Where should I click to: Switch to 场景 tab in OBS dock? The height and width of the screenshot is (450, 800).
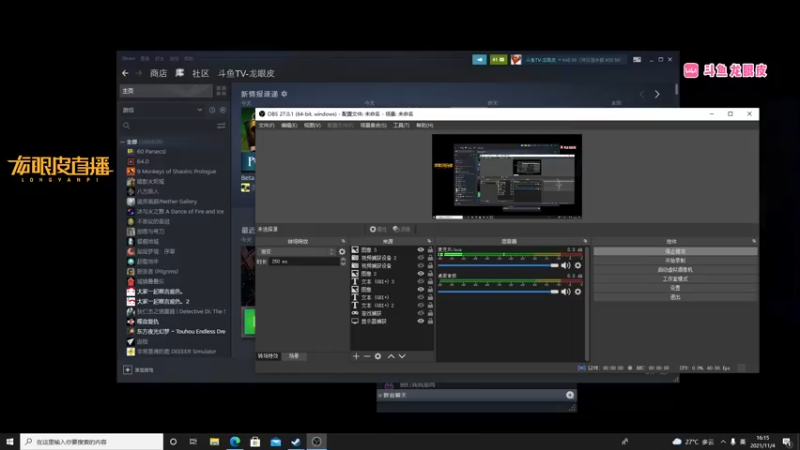click(x=294, y=356)
